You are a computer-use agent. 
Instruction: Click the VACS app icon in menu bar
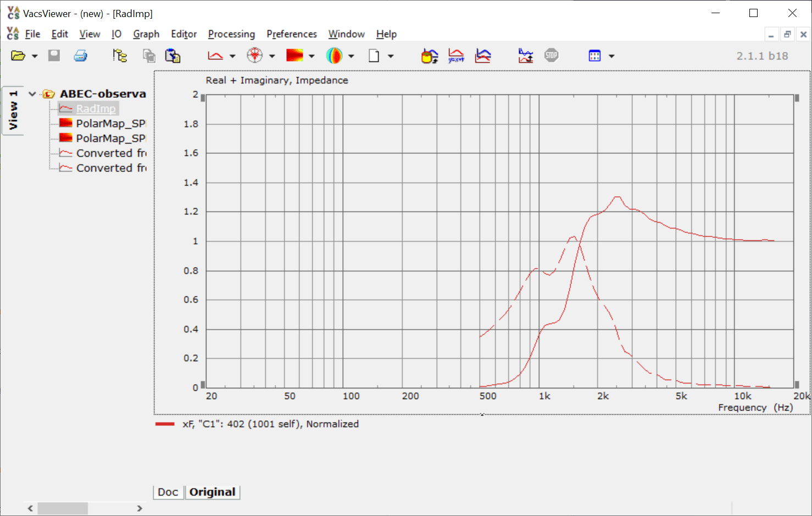(13, 34)
